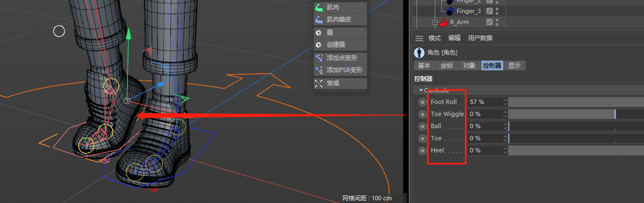
Task: Click the Toe Wiggle slider bar
Action: point(576,114)
